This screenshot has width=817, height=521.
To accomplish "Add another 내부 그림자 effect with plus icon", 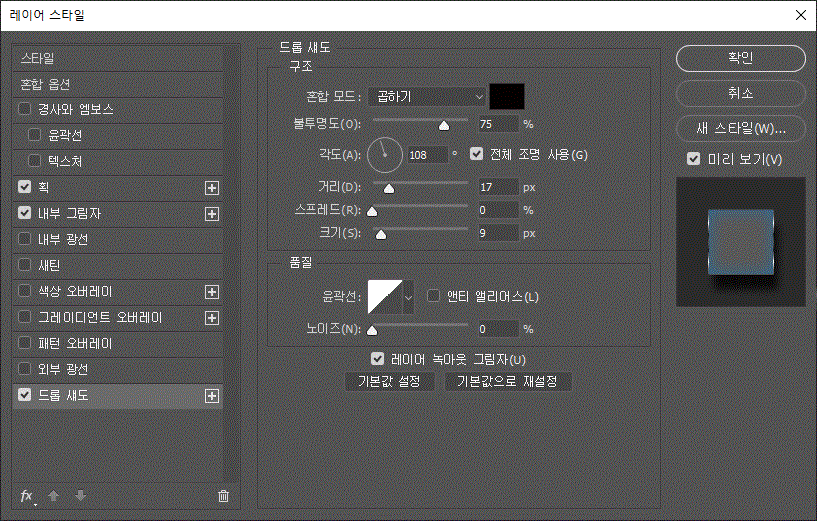I will (x=212, y=214).
